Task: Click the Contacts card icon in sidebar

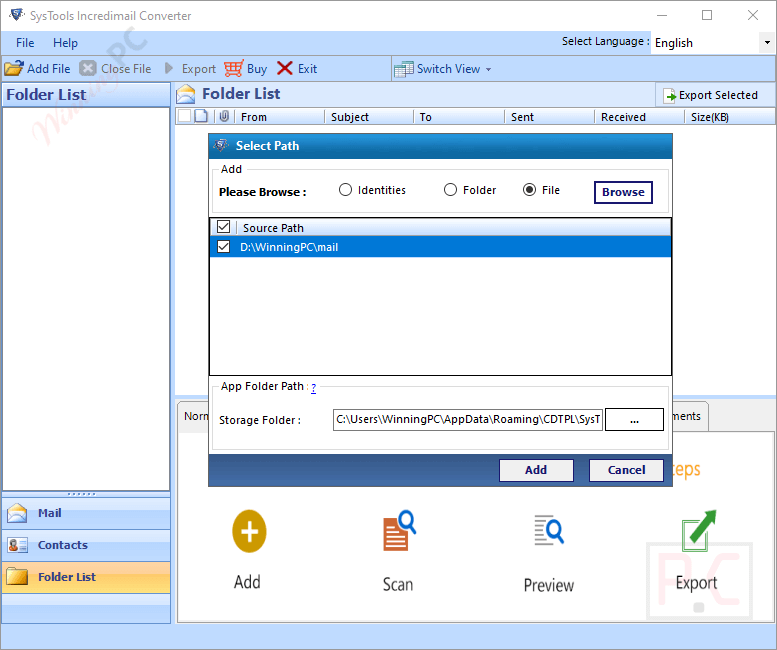Action: coord(18,545)
